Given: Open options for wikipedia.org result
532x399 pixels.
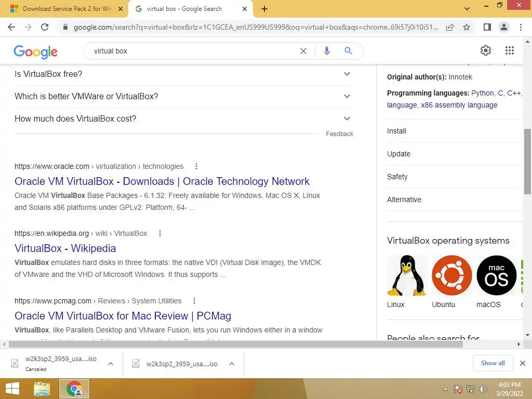Looking at the screenshot, I should (x=160, y=233).
